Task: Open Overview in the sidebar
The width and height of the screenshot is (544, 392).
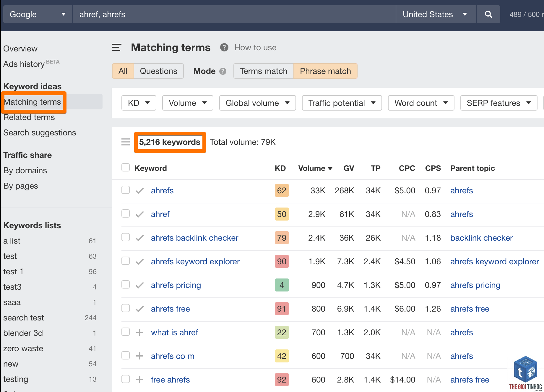Action: point(20,48)
